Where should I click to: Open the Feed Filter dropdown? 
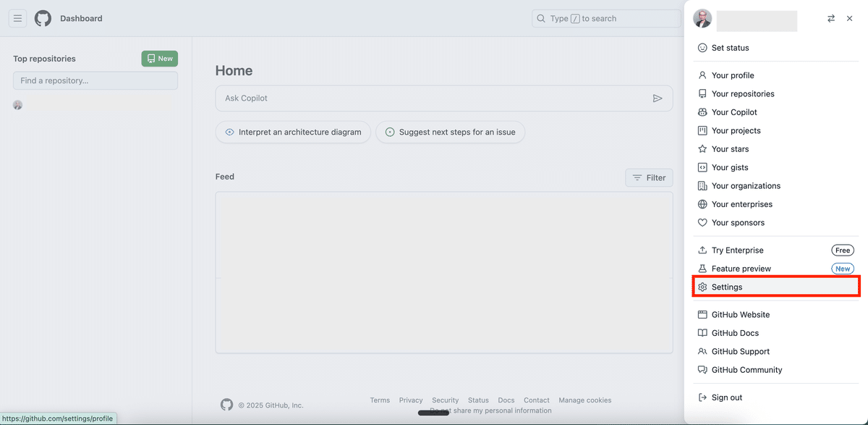click(649, 177)
